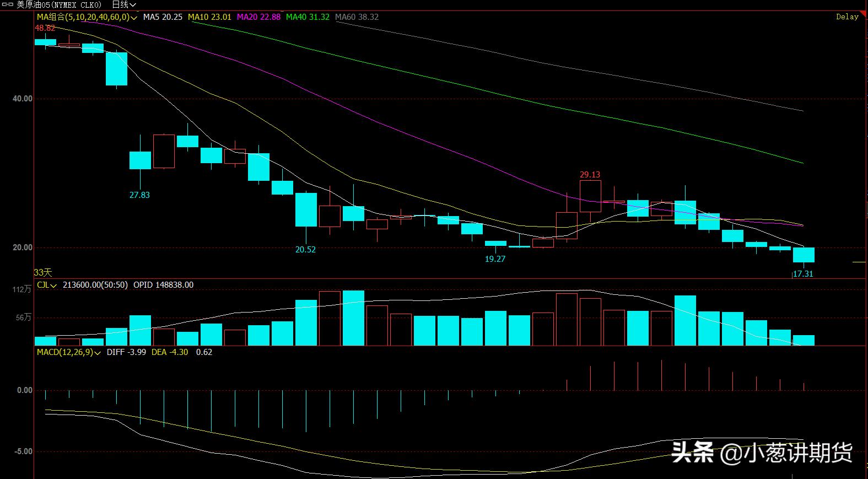Expand the MA组合(5,10,20,40,60,0) indicator dropdown
This screenshot has height=479, width=868.
pos(88,17)
